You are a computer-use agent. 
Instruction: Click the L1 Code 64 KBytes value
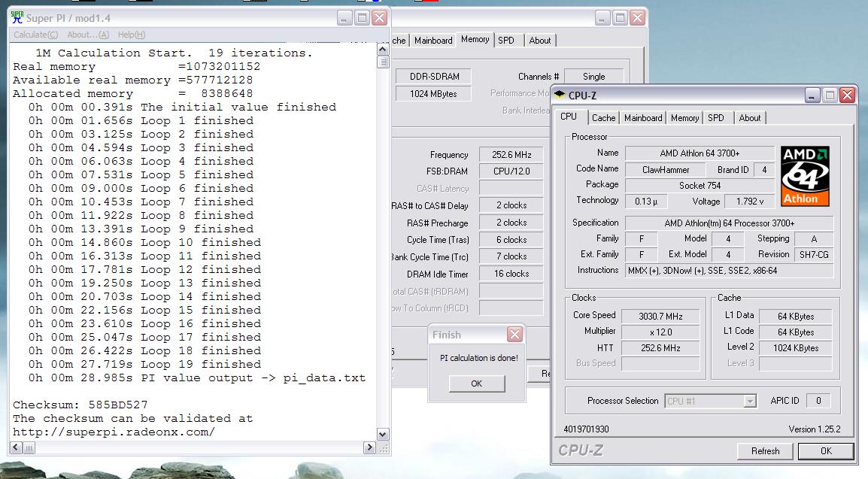(796, 332)
